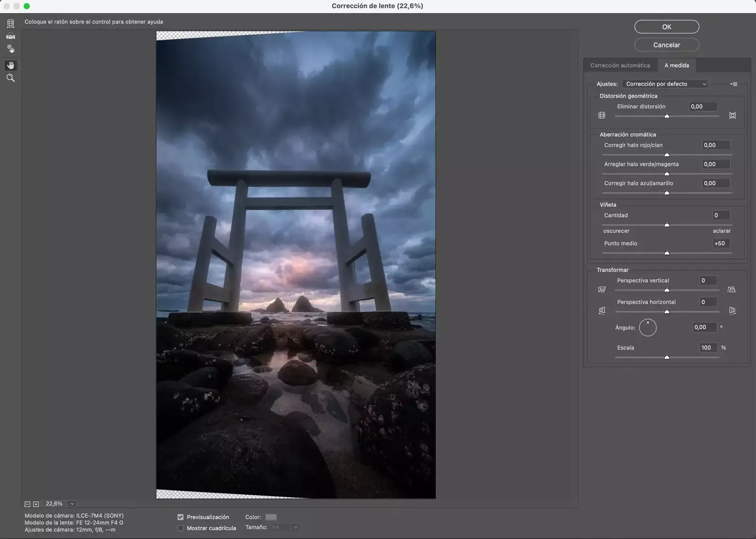Click the Viñeta Cantidad value field
The image size is (756, 539).
click(721, 215)
